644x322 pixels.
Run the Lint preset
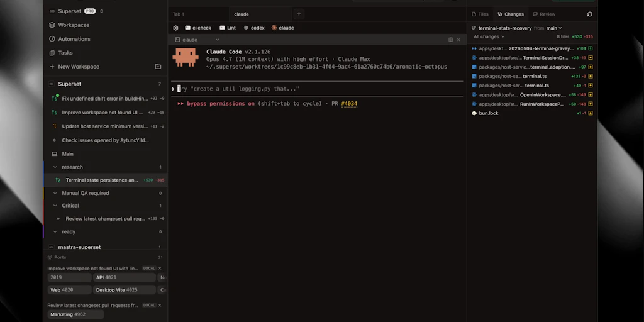(228, 28)
